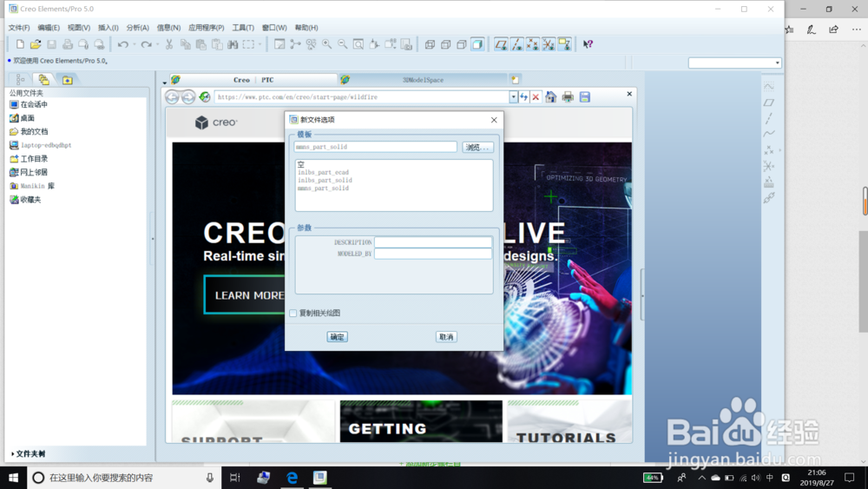The width and height of the screenshot is (868, 489).
Task: Open the Redo history dropdown arrow
Action: point(158,44)
